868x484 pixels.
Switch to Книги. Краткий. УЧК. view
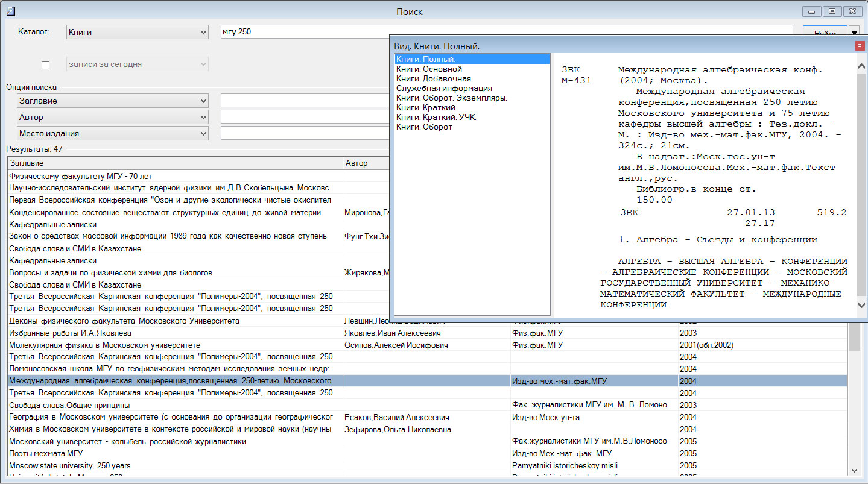tap(436, 118)
